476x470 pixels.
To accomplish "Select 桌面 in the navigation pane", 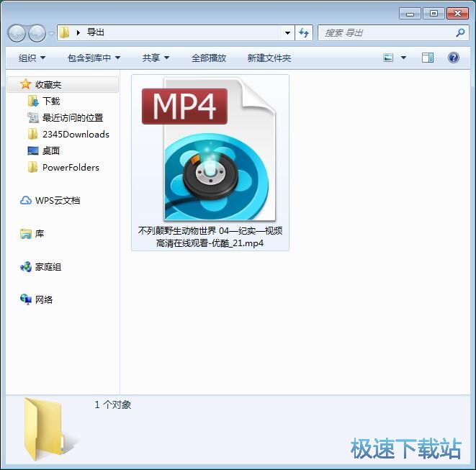I will pos(50,150).
